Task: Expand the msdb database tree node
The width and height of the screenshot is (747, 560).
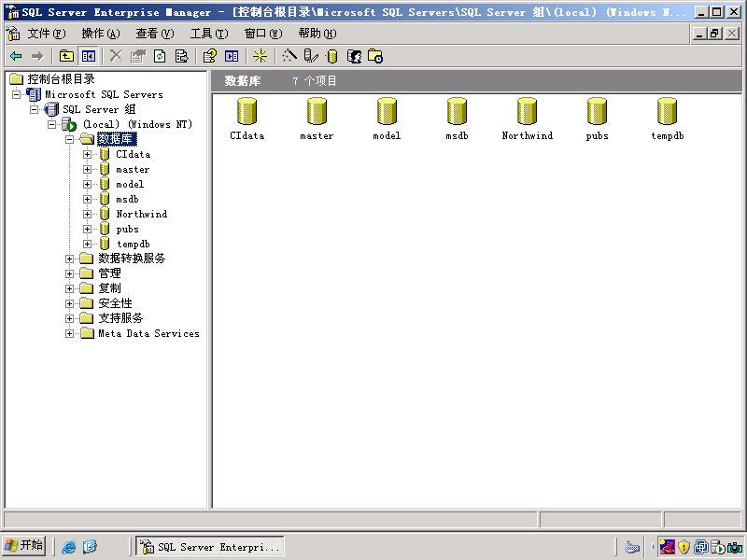Action: coord(87,199)
